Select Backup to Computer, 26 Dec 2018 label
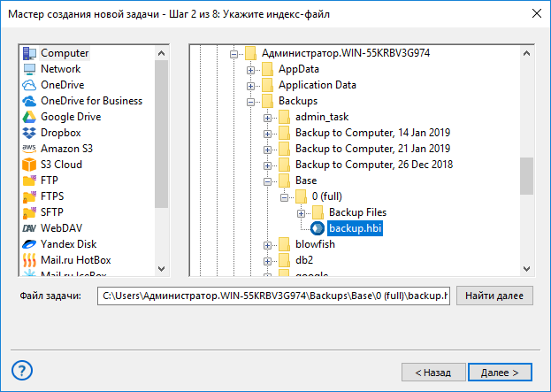Screen dimensions: 551x392 [374, 165]
